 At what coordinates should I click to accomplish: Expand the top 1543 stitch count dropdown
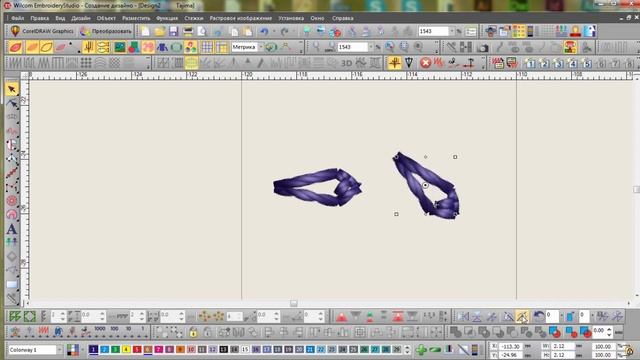(x=451, y=31)
